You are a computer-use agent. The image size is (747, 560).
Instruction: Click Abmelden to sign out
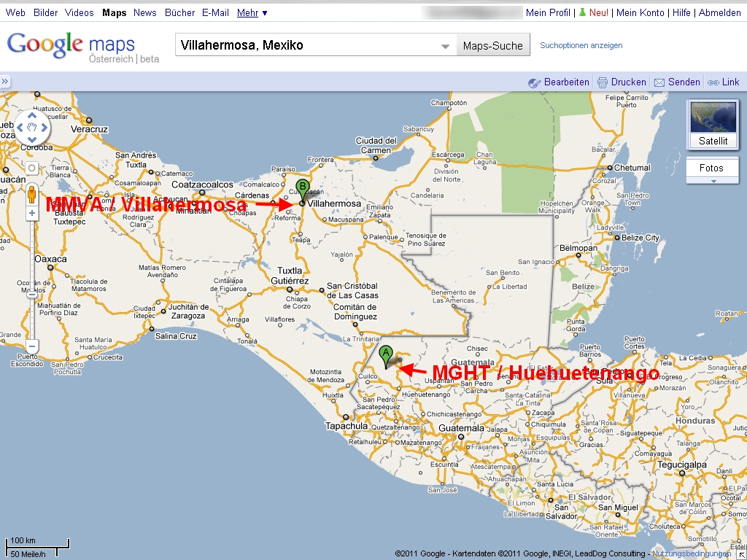[719, 13]
